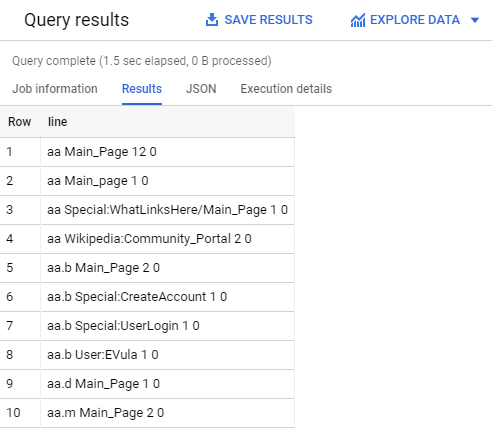Click row number 9 in the Row column
492x429 pixels.
point(10,384)
